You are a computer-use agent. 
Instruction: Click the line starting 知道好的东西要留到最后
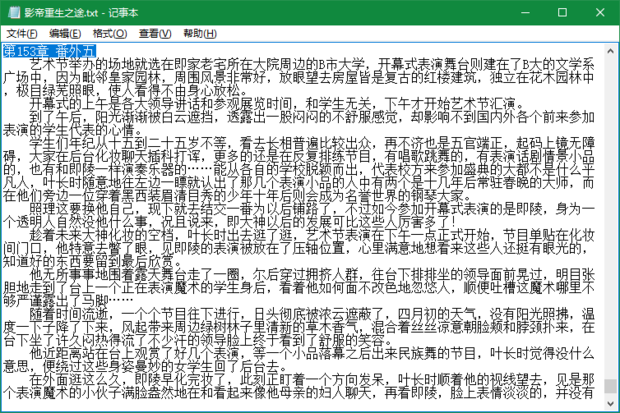[92, 261]
